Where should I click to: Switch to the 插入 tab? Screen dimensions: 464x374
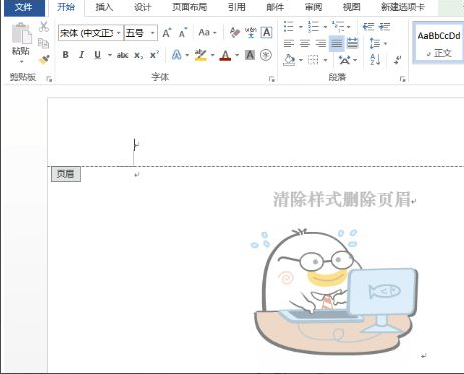pos(104,7)
